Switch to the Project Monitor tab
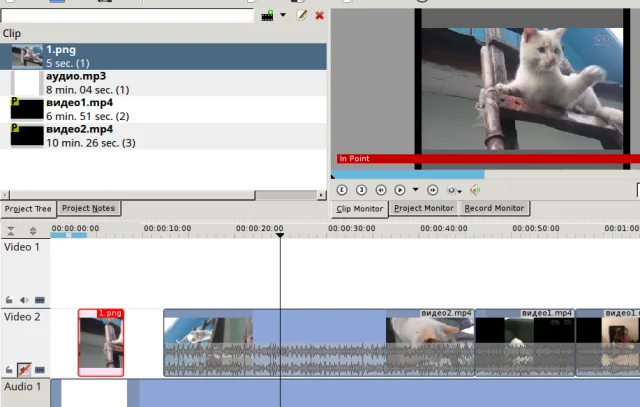Screen dimensions: 640x407 coord(424,208)
